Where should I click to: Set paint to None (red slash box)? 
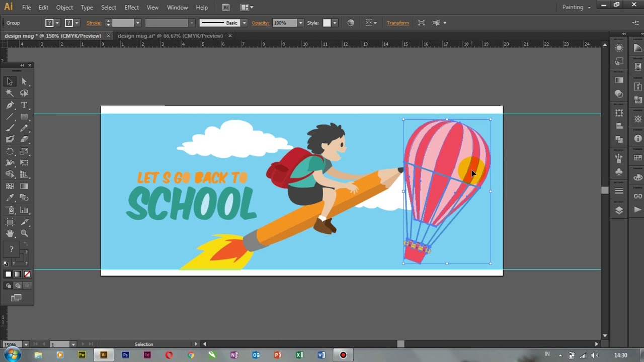pyautogui.click(x=27, y=274)
